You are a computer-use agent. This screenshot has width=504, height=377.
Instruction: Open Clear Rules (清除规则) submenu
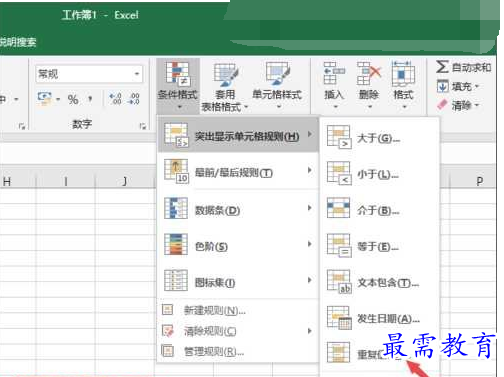(238, 331)
